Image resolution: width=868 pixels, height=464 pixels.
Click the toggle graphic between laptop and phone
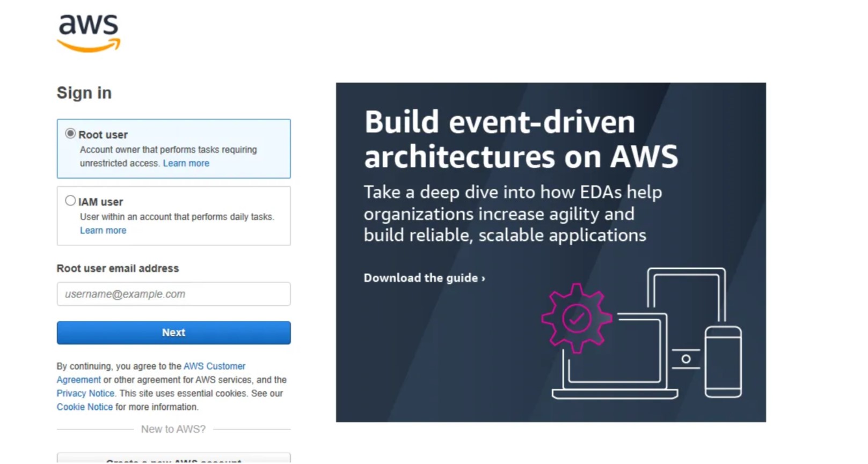[685, 359]
